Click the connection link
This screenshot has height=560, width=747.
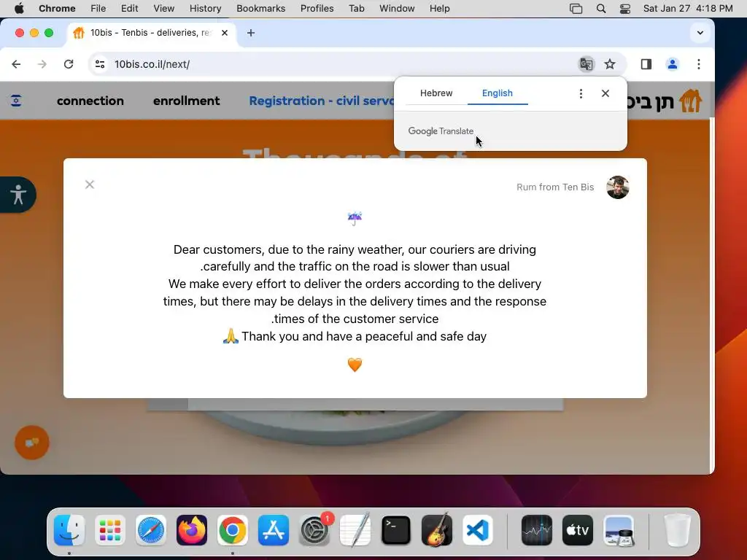click(x=90, y=101)
